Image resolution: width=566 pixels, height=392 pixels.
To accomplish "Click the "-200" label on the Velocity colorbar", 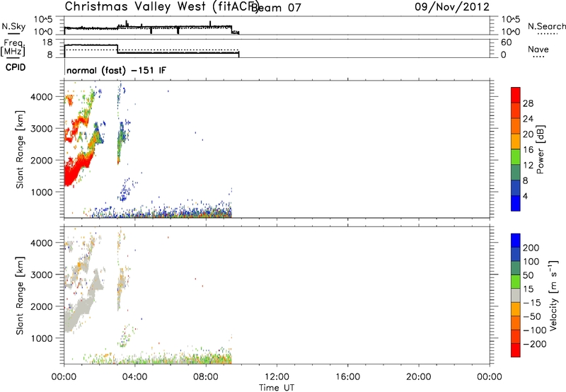I will click(535, 344).
